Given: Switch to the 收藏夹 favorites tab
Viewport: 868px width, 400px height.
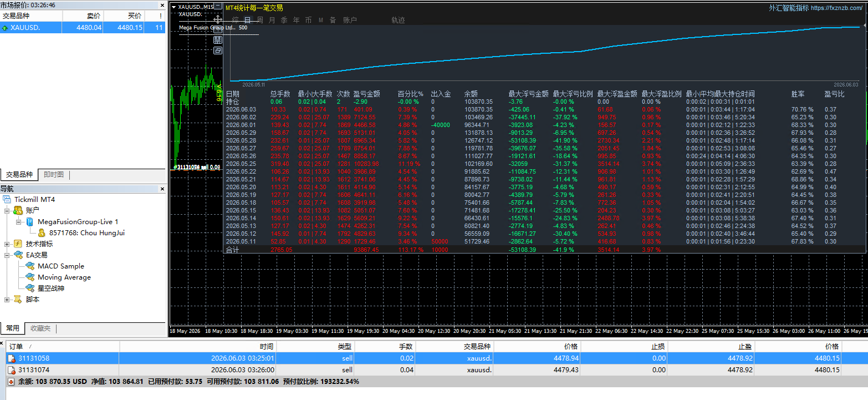Looking at the screenshot, I should 39,328.
